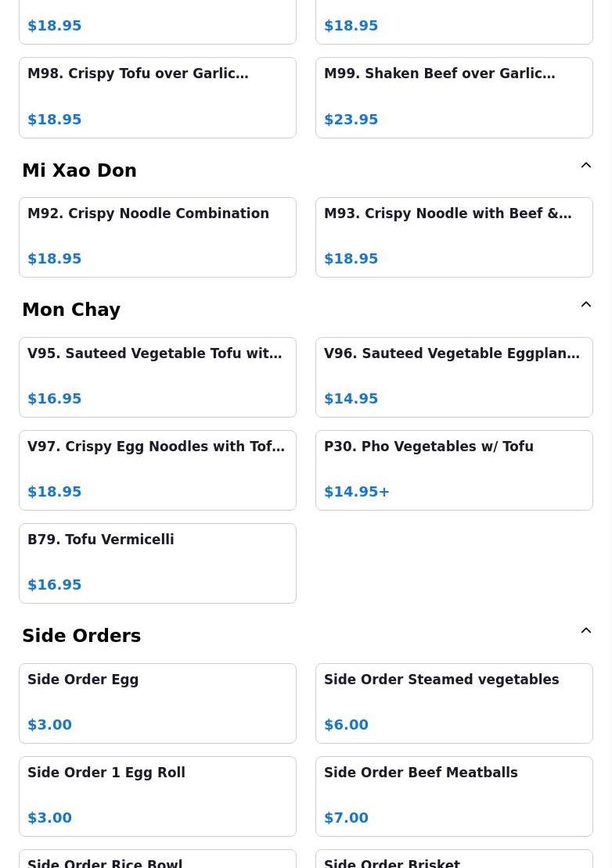612x868 pixels.
Task: Choose Side Order Brisket
Action: (x=454, y=860)
